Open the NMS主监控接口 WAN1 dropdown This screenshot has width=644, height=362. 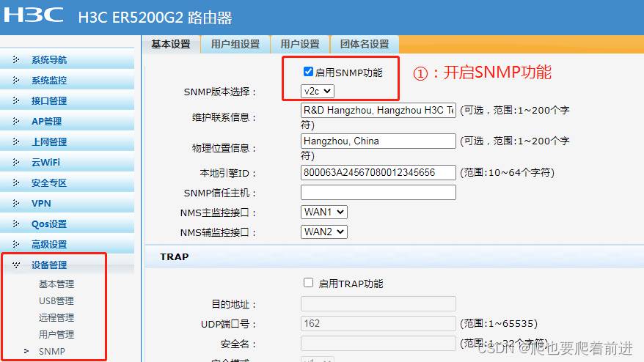pyautogui.click(x=324, y=213)
